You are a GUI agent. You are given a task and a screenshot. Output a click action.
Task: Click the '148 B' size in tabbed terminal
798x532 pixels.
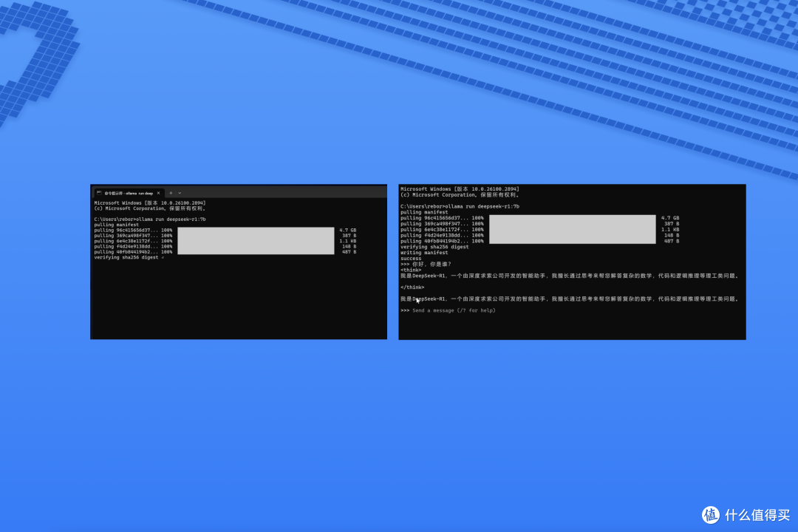point(349,246)
